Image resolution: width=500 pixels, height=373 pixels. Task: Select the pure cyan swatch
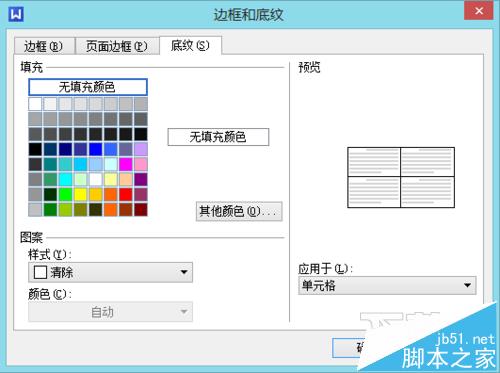pyautogui.click(x=65, y=180)
